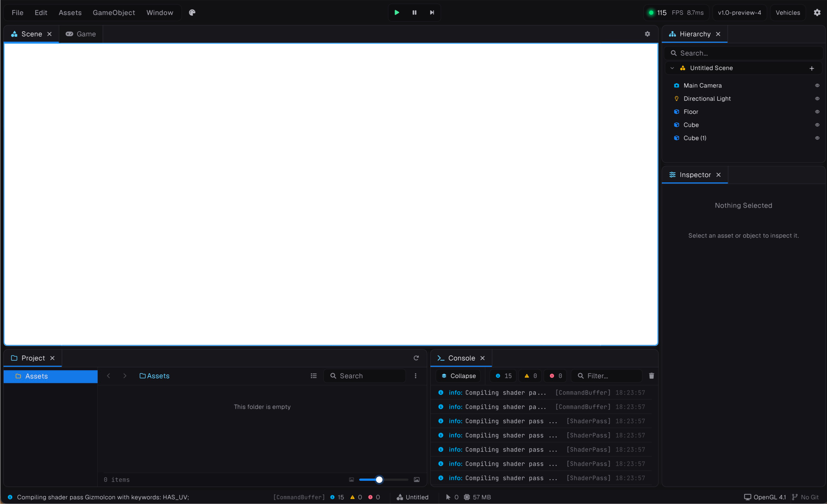This screenshot has height=504, width=827.
Task: Add new object with plus icon in Hierarchy
Action: click(x=812, y=68)
